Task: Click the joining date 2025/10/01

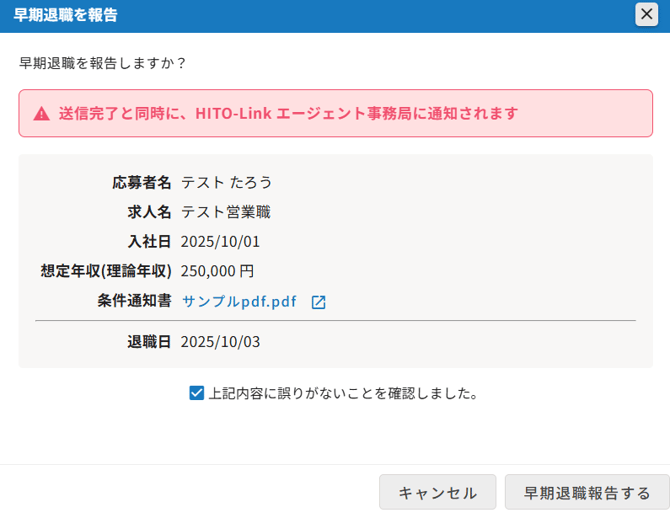Action: [220, 242]
